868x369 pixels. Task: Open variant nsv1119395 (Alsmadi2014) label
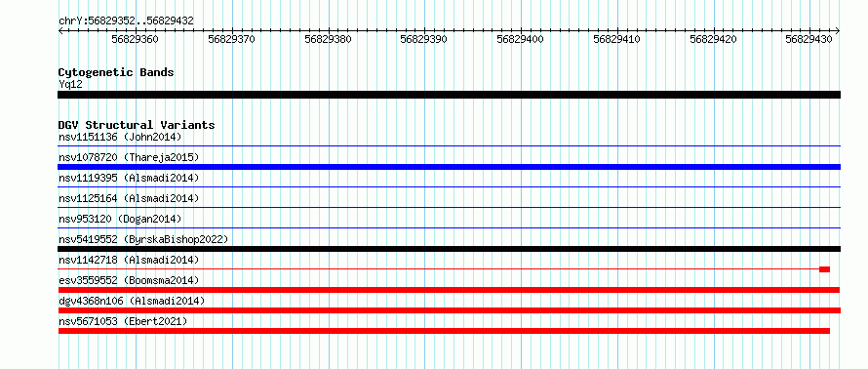coord(129,178)
